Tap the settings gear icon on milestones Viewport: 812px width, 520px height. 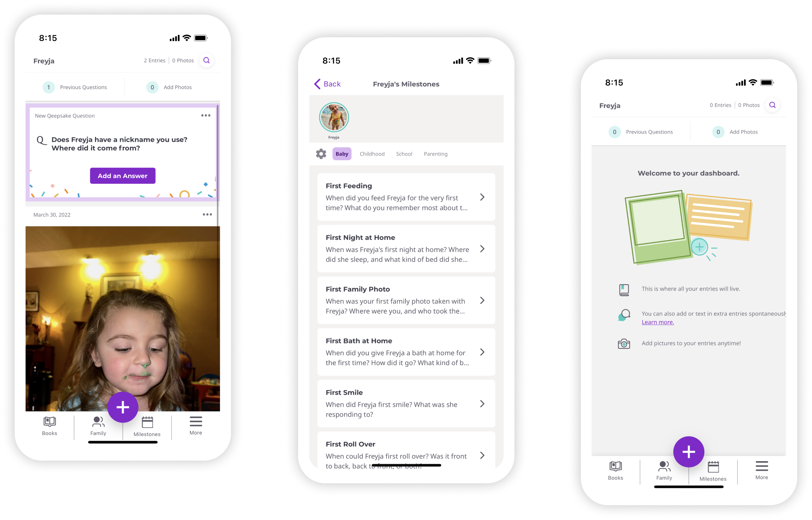[320, 154]
